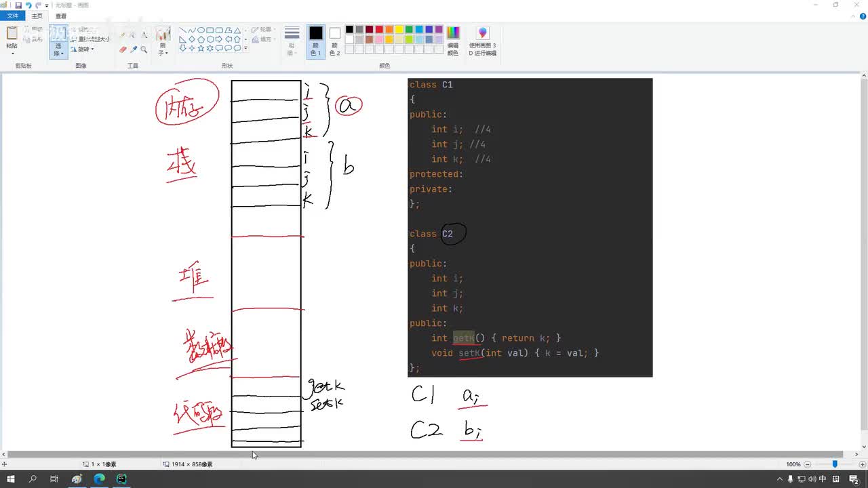Activate 颜色 1 (Color 1) black box

(x=316, y=41)
